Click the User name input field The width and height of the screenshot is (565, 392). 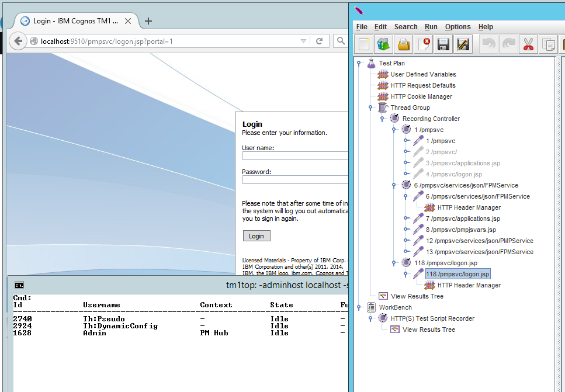295,155
